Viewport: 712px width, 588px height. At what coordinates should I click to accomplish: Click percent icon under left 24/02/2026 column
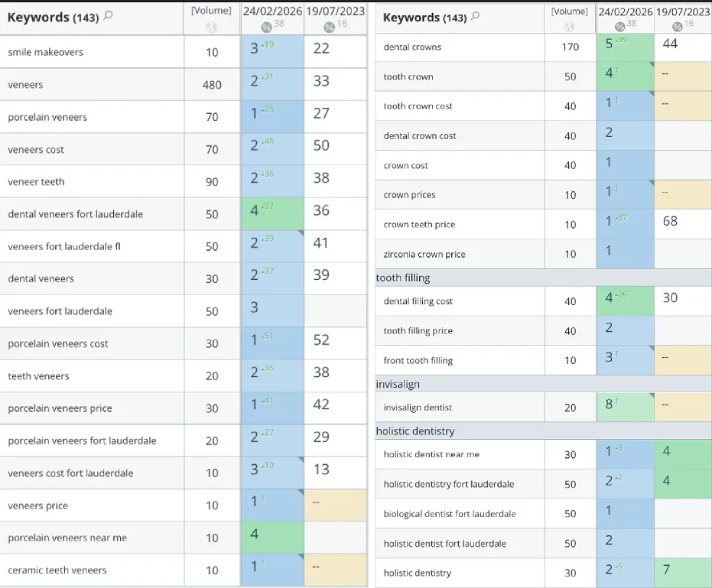click(x=266, y=27)
